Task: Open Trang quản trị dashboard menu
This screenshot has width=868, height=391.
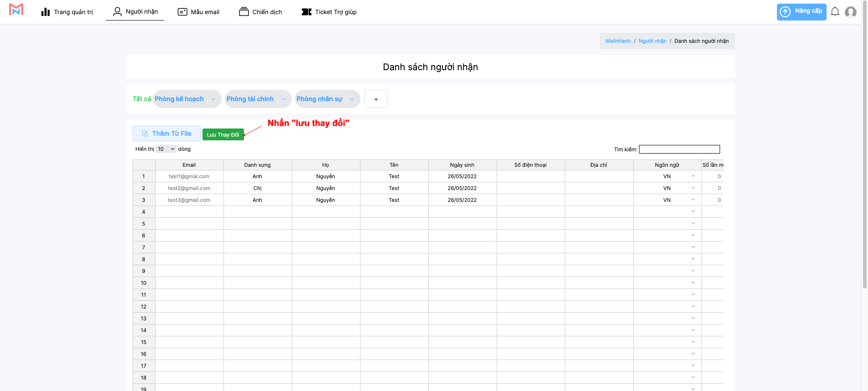Action: pyautogui.click(x=67, y=12)
